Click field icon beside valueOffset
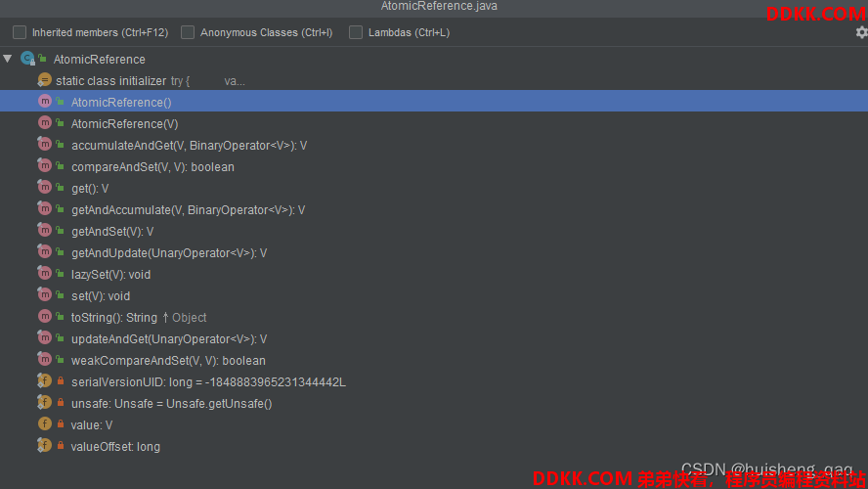Image resolution: width=868 pixels, height=489 pixels. coord(44,445)
